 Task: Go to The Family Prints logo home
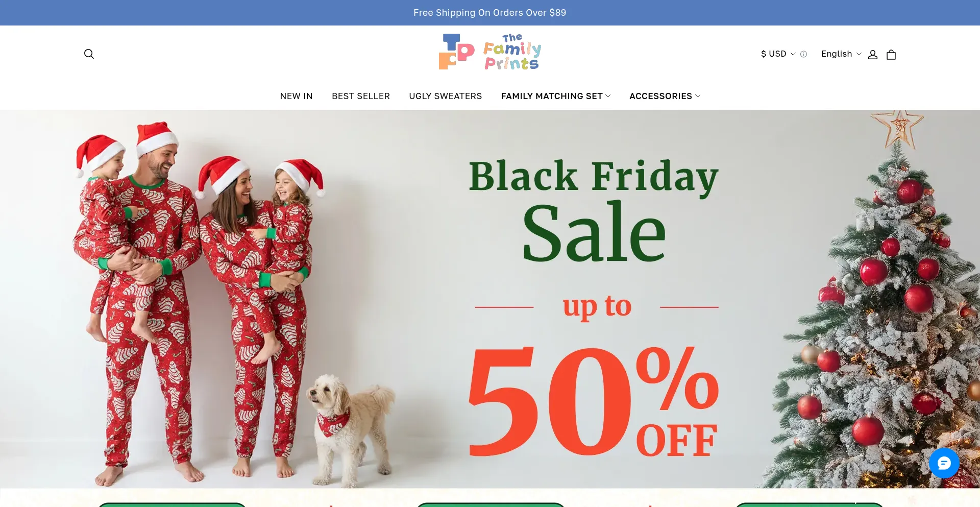tap(490, 52)
